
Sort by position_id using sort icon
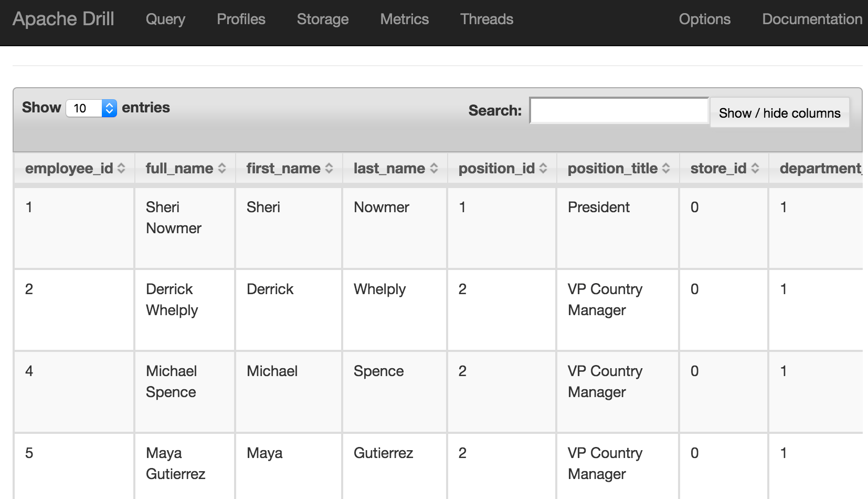[543, 168]
